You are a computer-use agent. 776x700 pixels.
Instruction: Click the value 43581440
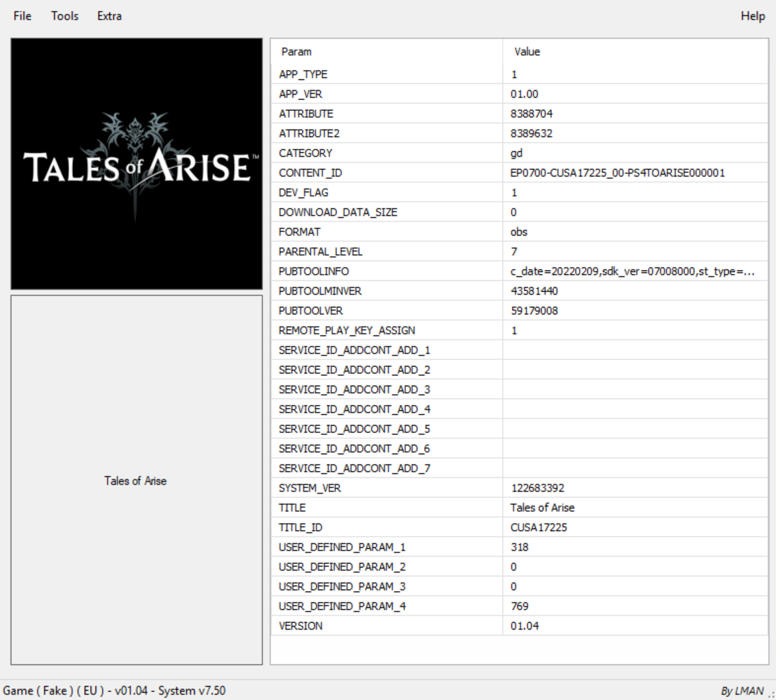[x=534, y=291]
